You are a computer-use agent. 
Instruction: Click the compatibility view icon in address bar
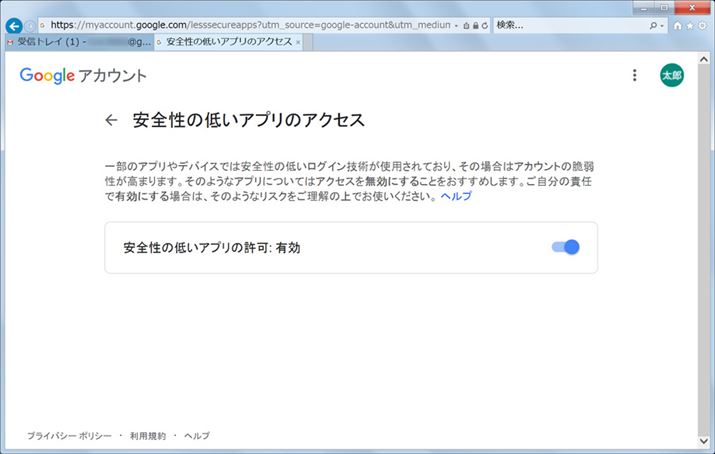[x=466, y=26]
